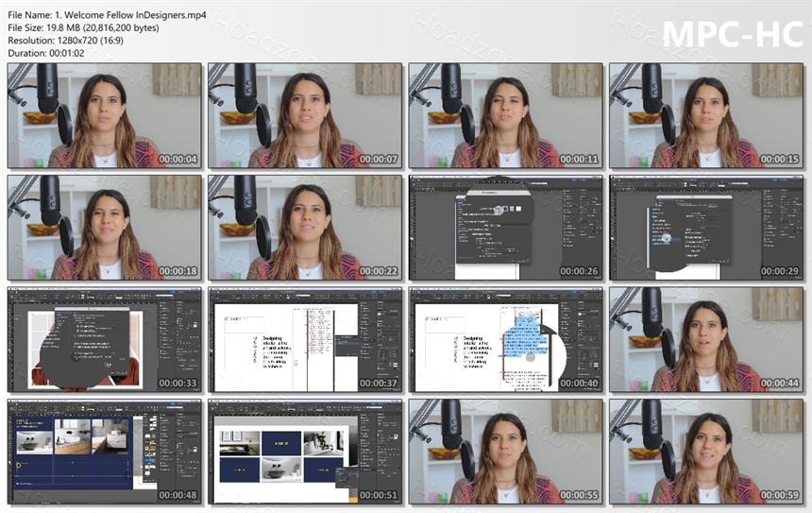Screen dimensions: 812x513
Task: Click the File Size line '19.8 MB'
Action: tap(83, 28)
